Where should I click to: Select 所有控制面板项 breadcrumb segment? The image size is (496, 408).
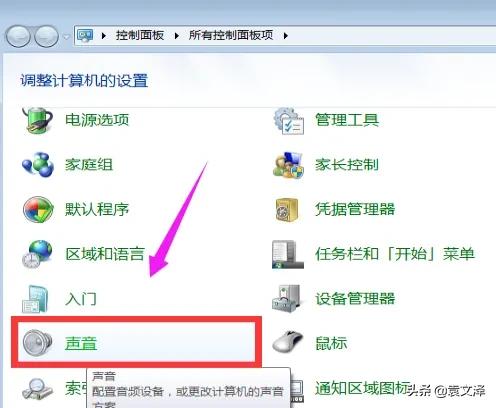(231, 35)
